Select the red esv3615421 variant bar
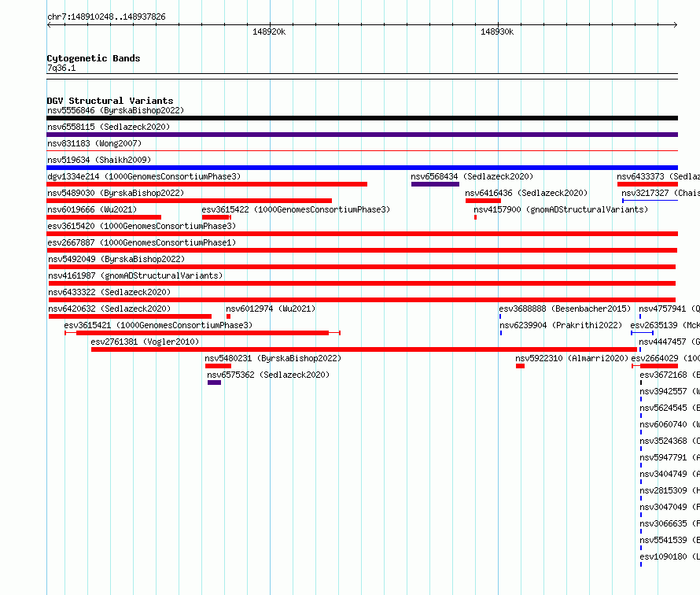Screen dimensions: 700x595 (x=203, y=333)
